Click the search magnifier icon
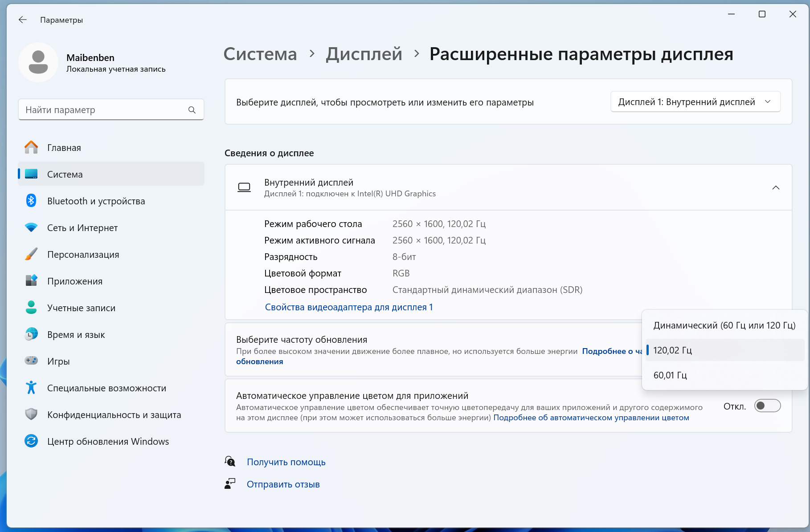 pyautogui.click(x=192, y=110)
